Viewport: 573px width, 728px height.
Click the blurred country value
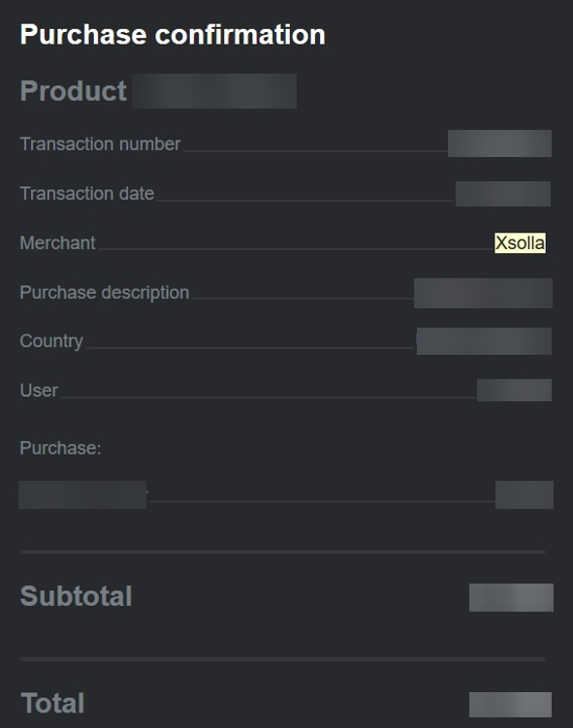click(484, 341)
